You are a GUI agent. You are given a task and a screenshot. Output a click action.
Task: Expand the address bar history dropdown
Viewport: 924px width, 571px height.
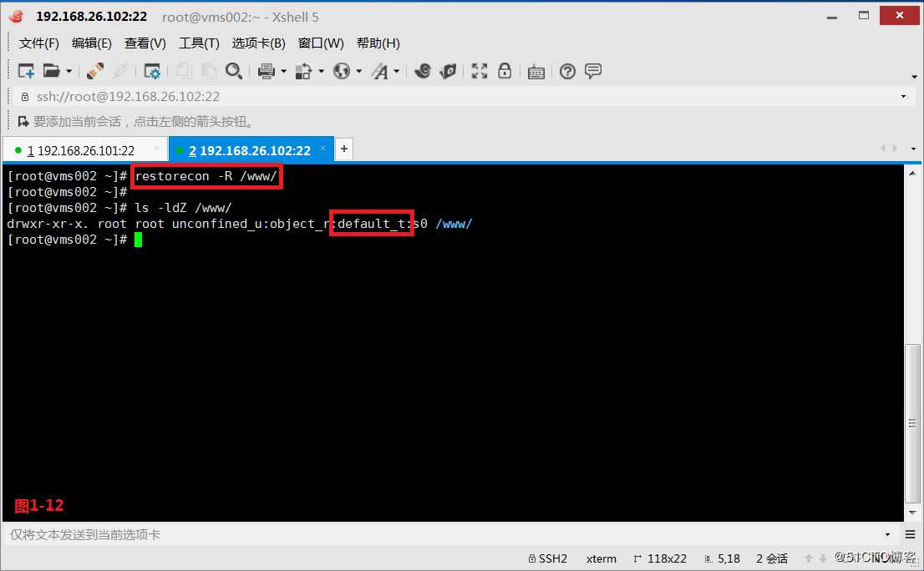[903, 97]
